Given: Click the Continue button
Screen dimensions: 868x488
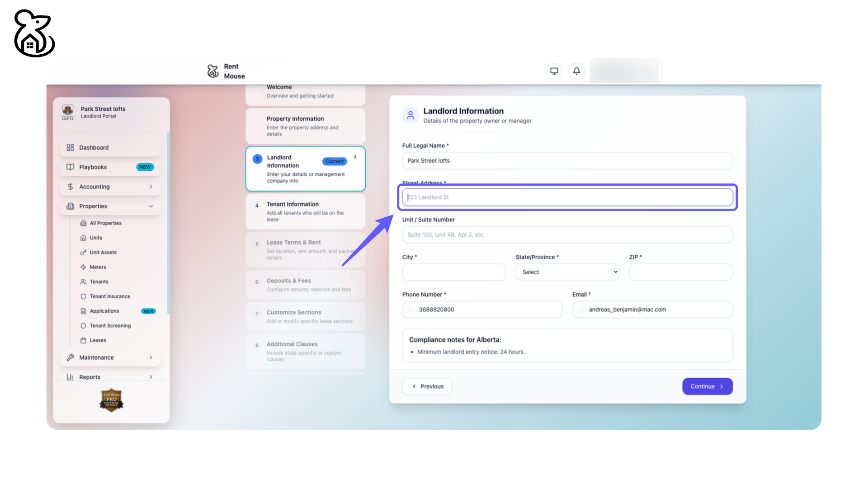Looking at the screenshot, I should 707,386.
